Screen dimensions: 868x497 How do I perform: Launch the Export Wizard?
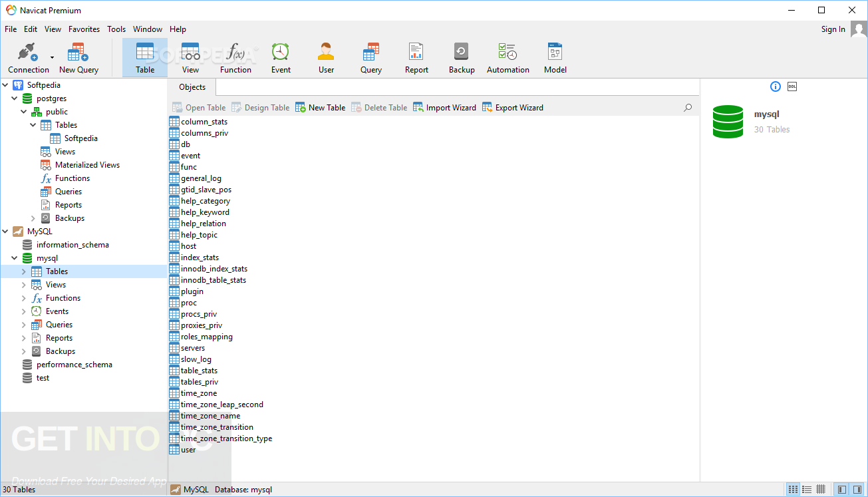pos(512,107)
